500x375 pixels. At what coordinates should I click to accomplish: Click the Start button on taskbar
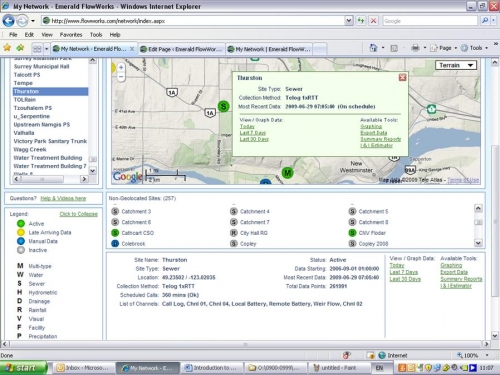point(23,368)
